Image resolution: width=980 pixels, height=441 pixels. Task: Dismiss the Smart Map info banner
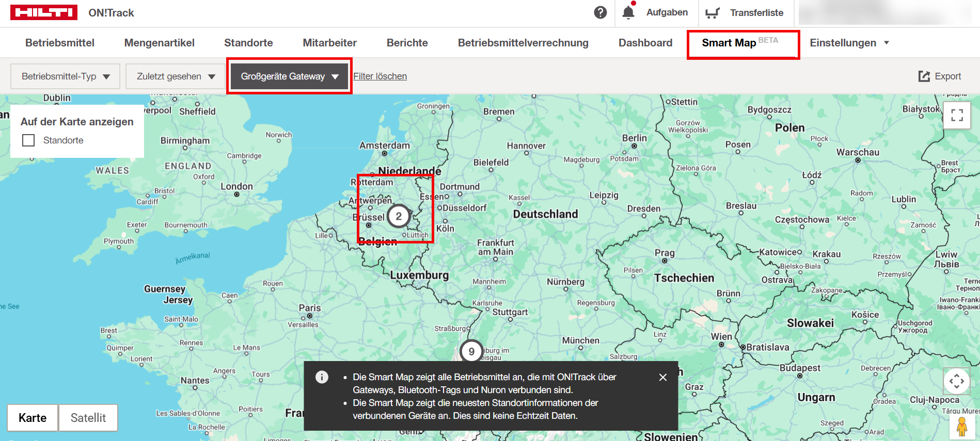pyautogui.click(x=663, y=378)
